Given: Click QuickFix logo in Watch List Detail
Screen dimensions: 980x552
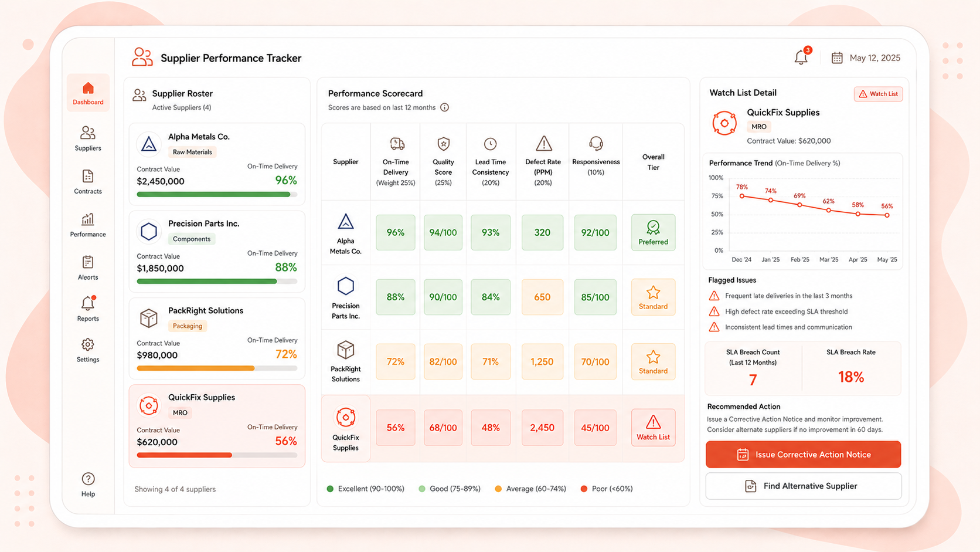Looking at the screenshot, I should tap(724, 123).
